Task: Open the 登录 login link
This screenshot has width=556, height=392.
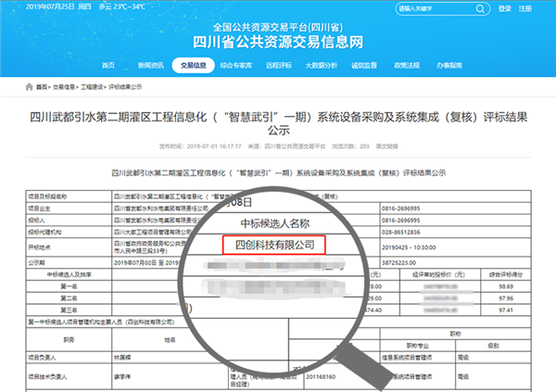Action: click(x=505, y=8)
